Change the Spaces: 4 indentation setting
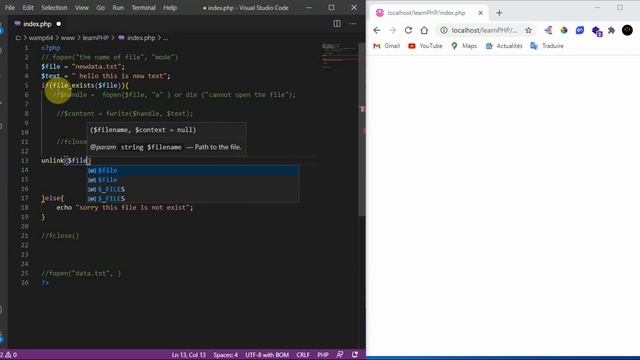The height and width of the screenshot is (360, 640). 225,355
